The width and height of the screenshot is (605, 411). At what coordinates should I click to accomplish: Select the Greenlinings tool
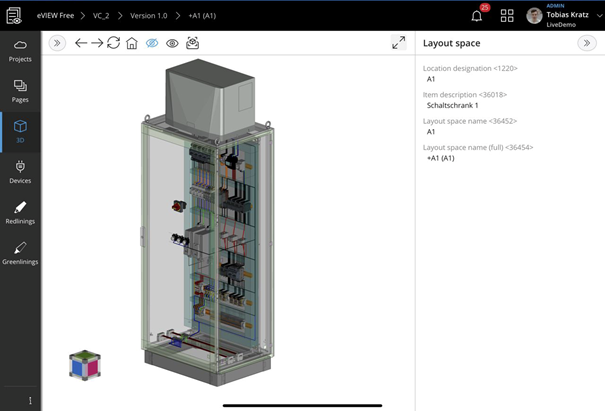pyautogui.click(x=20, y=252)
